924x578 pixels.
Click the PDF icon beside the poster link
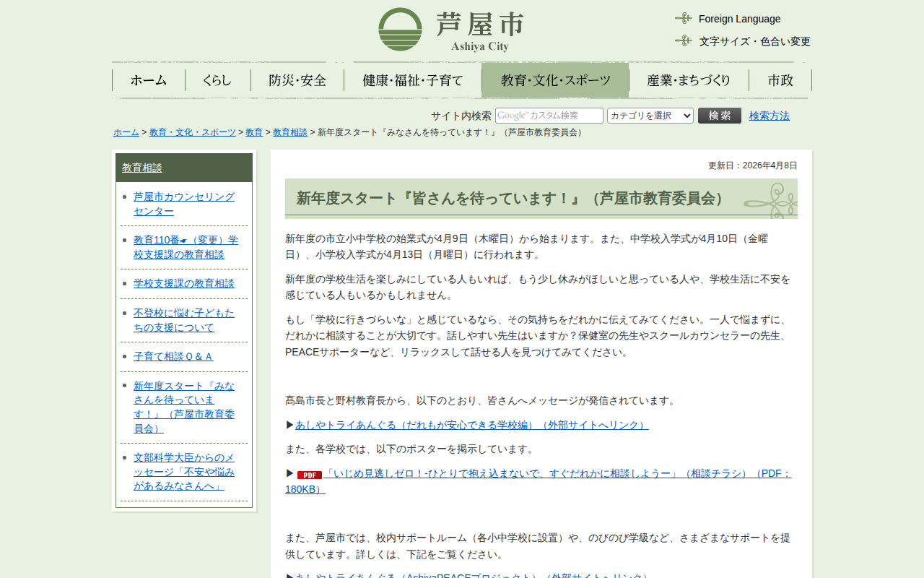coord(309,475)
